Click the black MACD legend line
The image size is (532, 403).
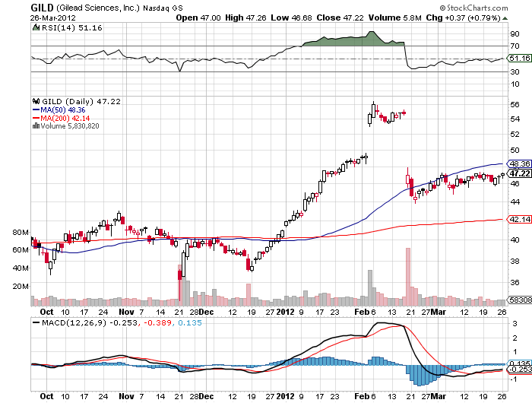pos(36,322)
